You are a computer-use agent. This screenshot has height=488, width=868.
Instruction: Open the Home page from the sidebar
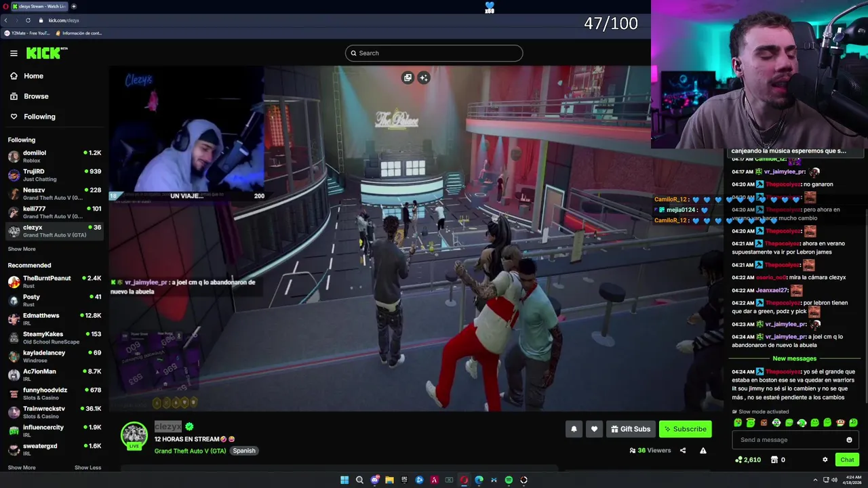pos(27,76)
